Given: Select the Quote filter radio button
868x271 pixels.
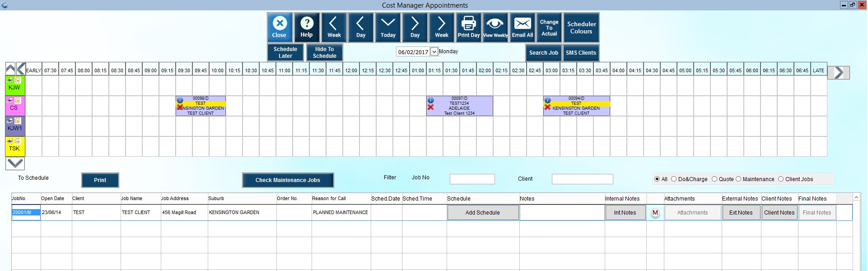Looking at the screenshot, I should coord(714,179).
